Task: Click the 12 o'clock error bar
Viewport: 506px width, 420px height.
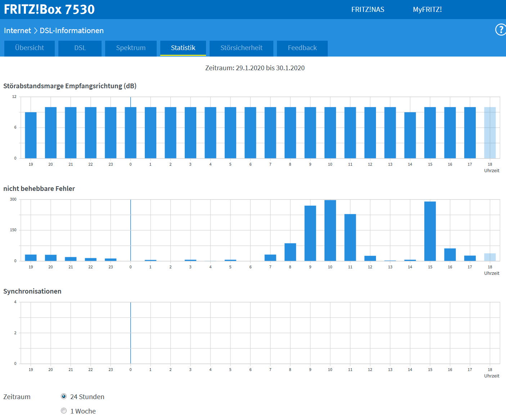Action: (x=370, y=258)
